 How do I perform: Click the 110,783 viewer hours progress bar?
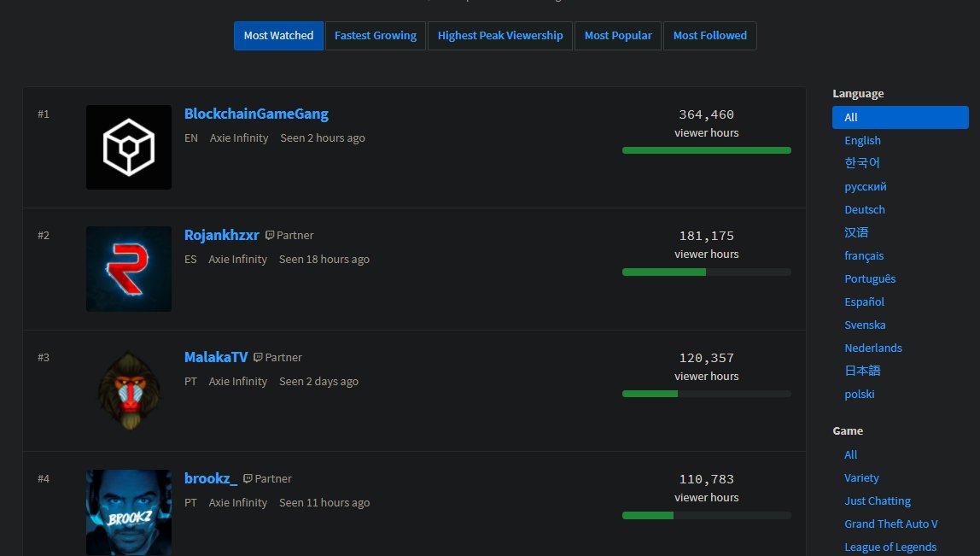pos(706,515)
